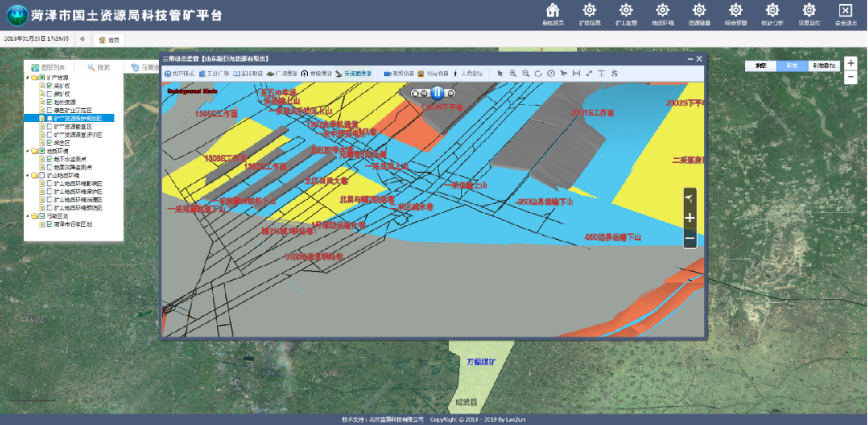Switch to the 搜索 tab
The width and height of the screenshot is (868, 425).
click(99, 67)
